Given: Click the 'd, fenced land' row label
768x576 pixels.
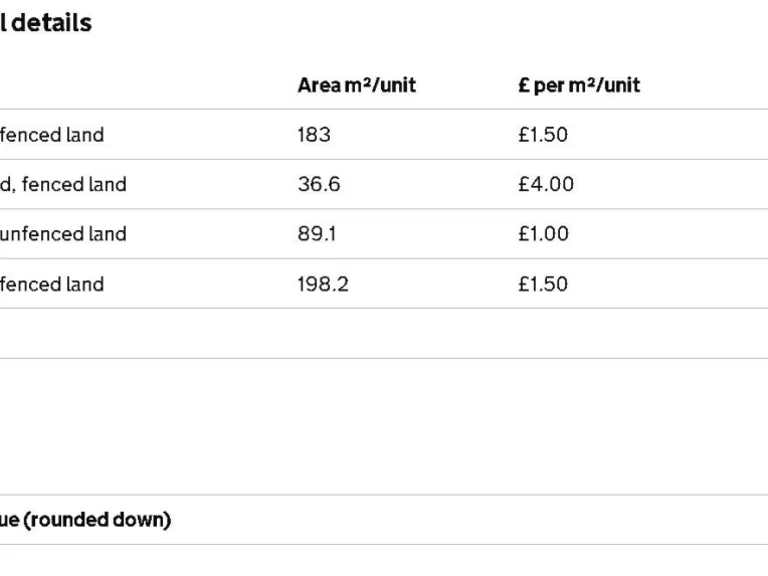Looking at the screenshot, I should (63, 184).
